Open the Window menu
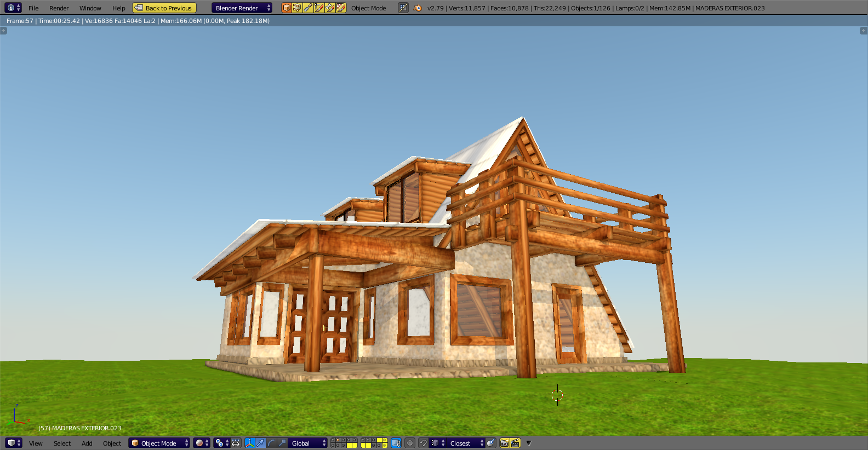The width and height of the screenshot is (868, 450). tap(90, 8)
